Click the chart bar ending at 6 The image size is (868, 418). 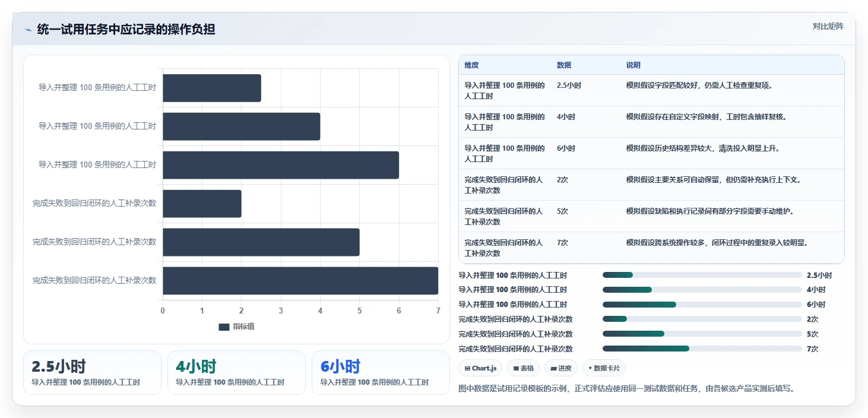[x=281, y=165]
